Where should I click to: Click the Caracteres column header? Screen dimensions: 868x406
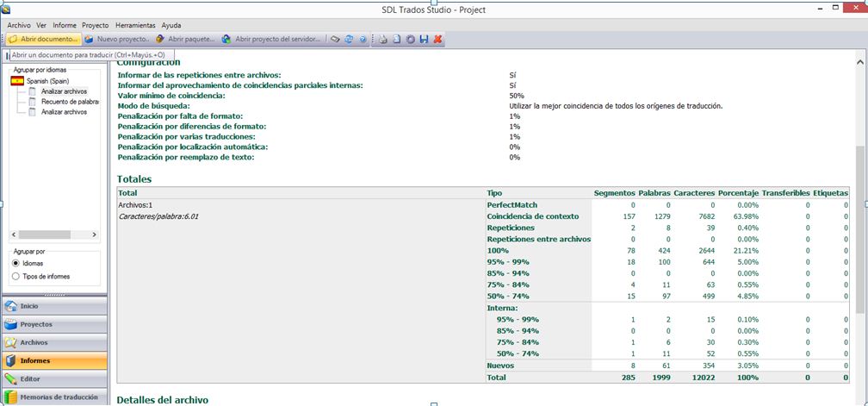point(694,193)
